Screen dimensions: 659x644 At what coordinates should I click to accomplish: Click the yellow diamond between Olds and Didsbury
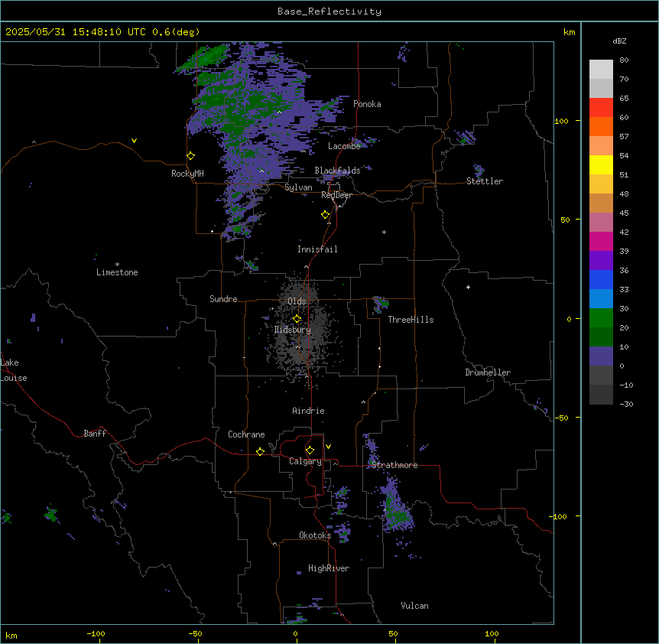tap(297, 319)
